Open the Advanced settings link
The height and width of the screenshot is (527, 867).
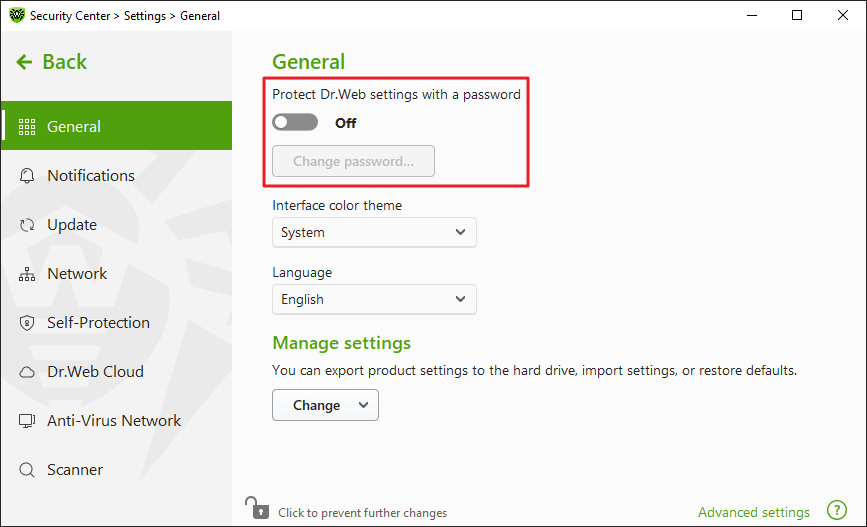click(754, 513)
